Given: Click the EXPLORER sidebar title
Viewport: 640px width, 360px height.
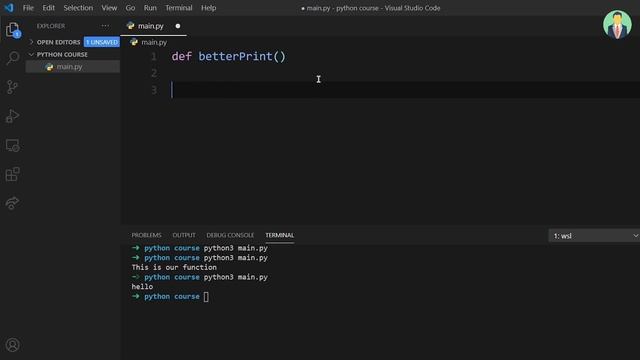Looking at the screenshot, I should tap(51, 26).
